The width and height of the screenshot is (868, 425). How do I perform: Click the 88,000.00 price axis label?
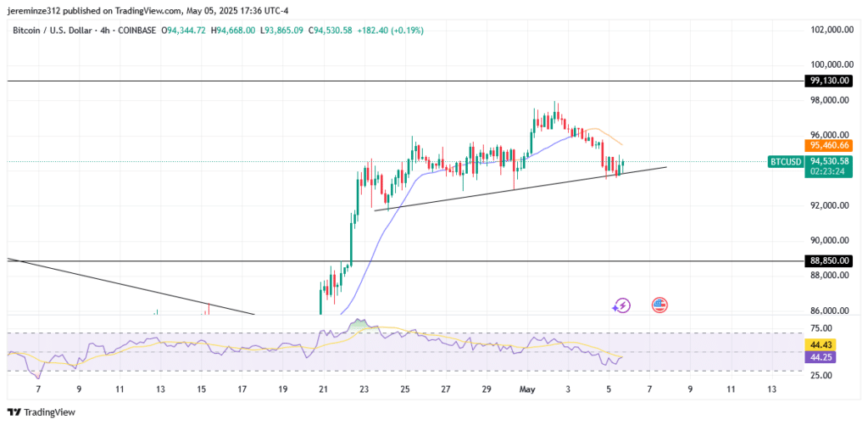click(x=832, y=276)
